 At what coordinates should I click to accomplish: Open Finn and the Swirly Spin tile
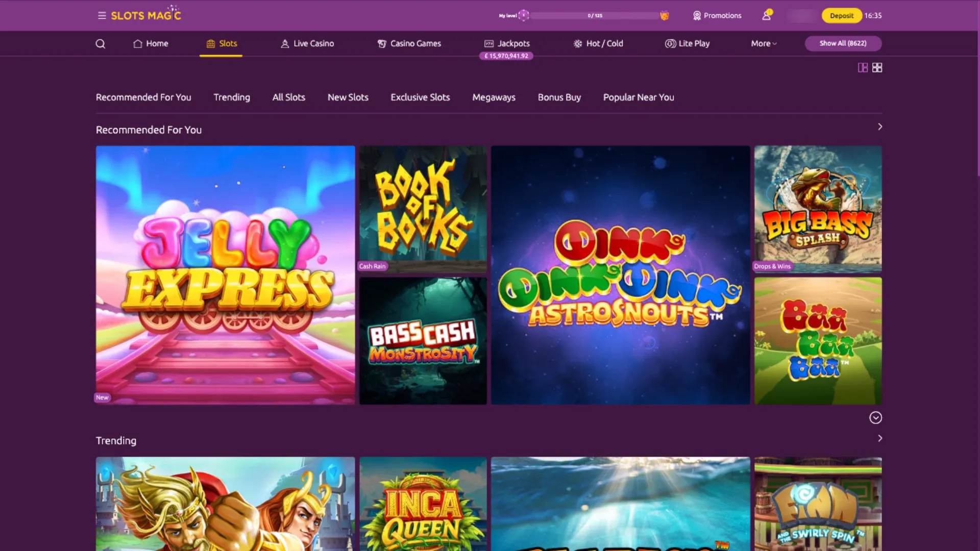pyautogui.click(x=818, y=504)
